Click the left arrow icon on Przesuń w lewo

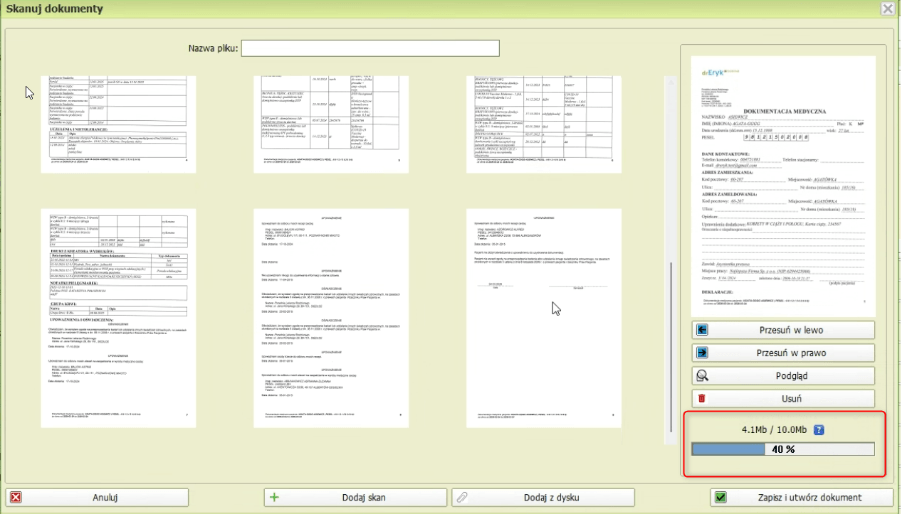coord(703,330)
